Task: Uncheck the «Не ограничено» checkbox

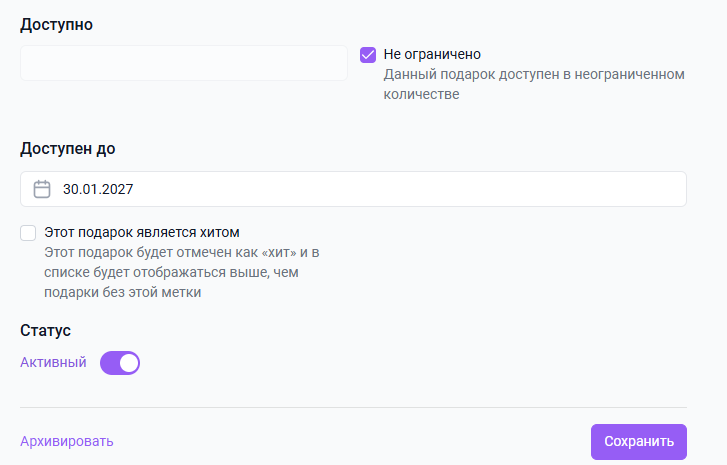Action: click(368, 55)
